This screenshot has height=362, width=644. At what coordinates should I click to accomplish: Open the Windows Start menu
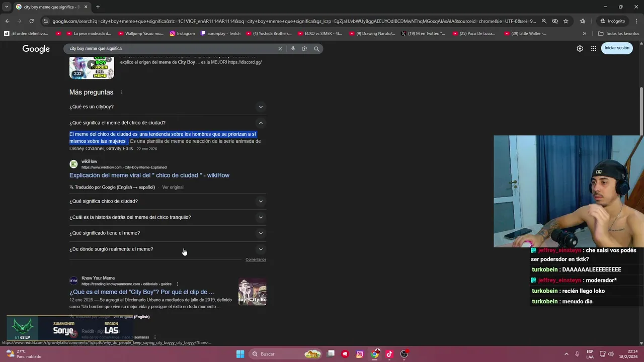(240, 354)
